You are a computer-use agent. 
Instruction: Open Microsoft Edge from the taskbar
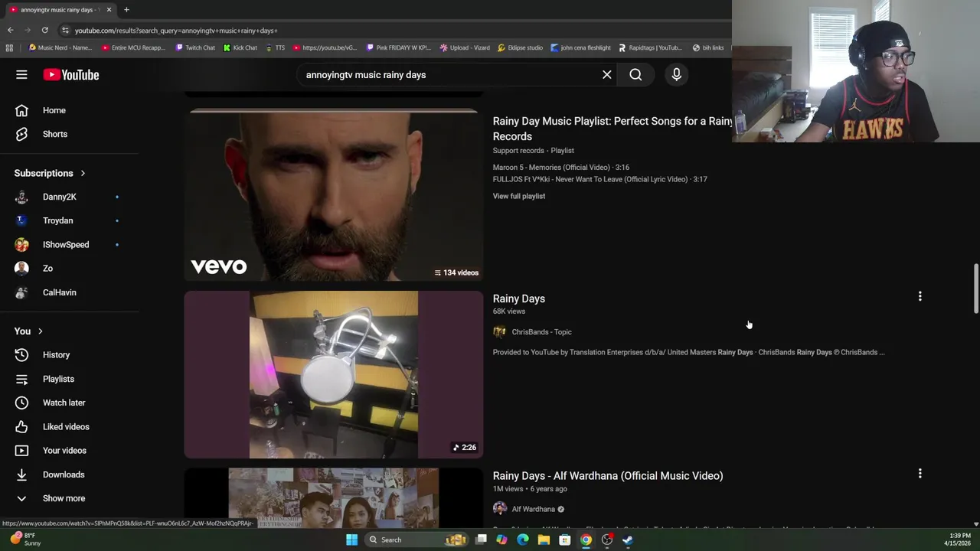[x=522, y=540]
